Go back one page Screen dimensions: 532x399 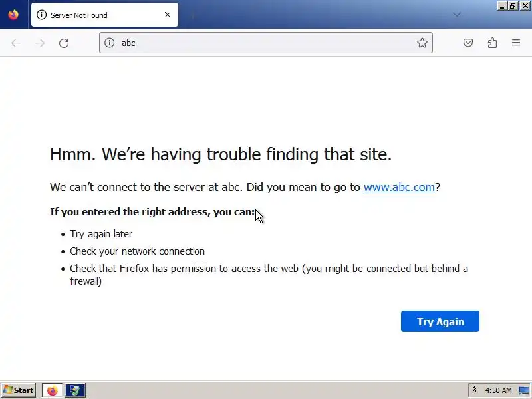[16, 43]
